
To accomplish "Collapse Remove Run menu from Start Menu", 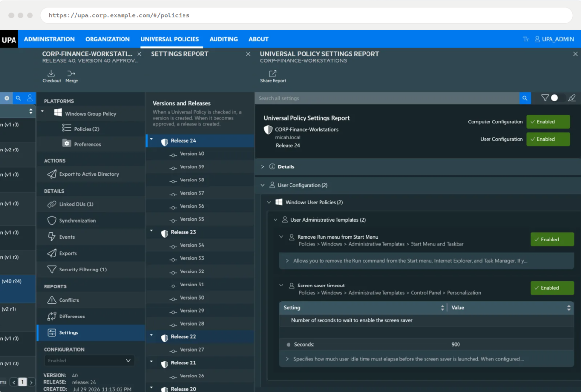I will coord(281,237).
